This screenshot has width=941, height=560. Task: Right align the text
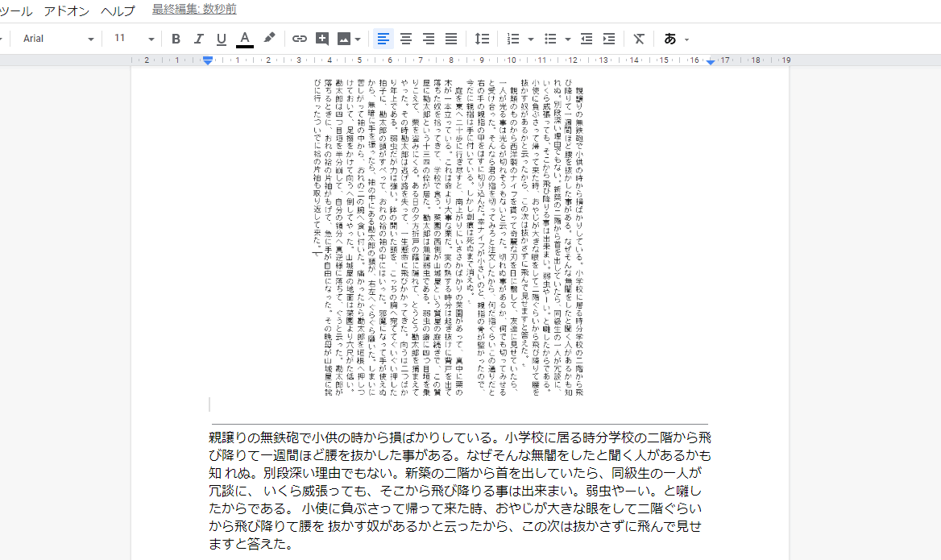pos(429,39)
